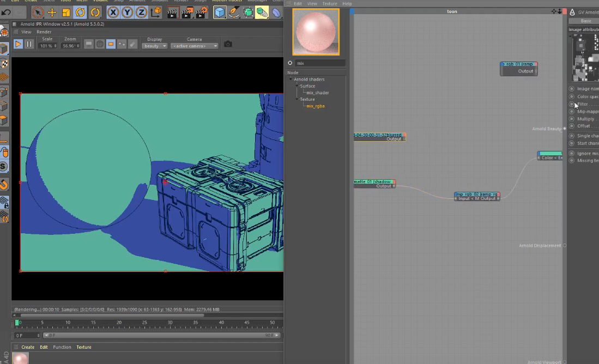Open the Texture menu in node editor
Viewport: 599px width, 364px height.
(329, 4)
